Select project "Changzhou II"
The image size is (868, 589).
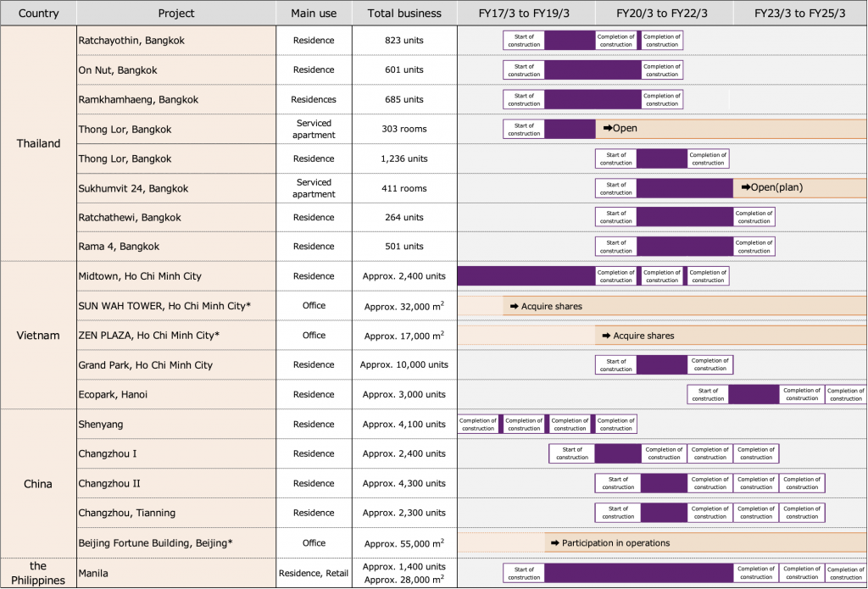click(109, 484)
